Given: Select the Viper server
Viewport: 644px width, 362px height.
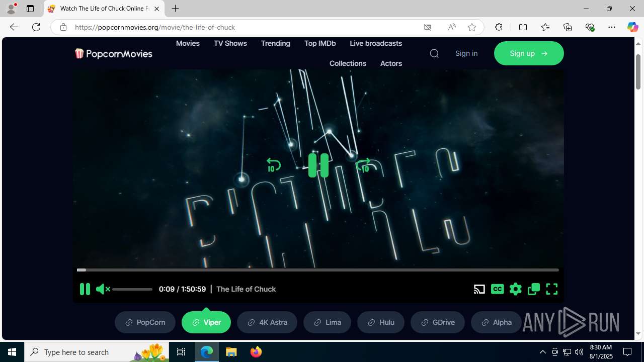Looking at the screenshot, I should click(x=206, y=322).
